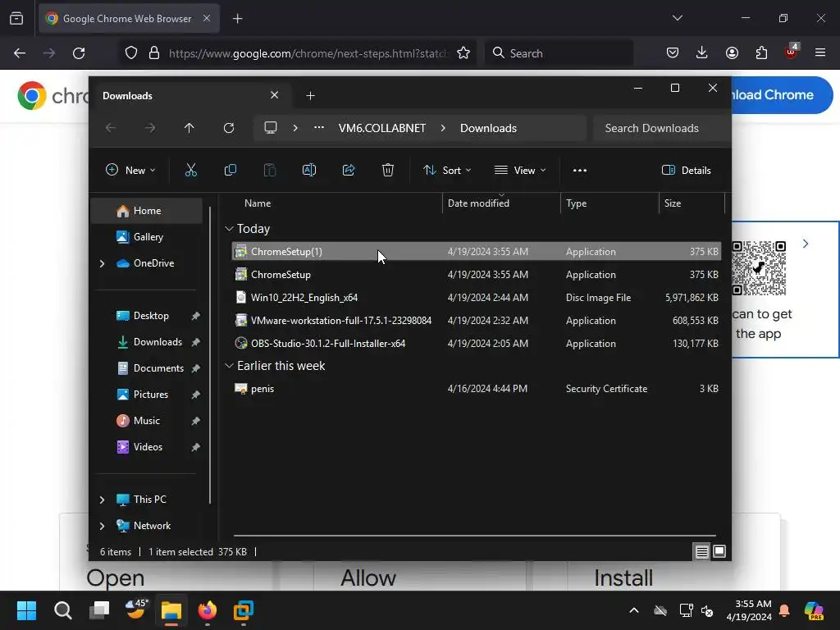This screenshot has height=630, width=840.
Task: Open the Sort dropdown menu
Action: (447, 171)
